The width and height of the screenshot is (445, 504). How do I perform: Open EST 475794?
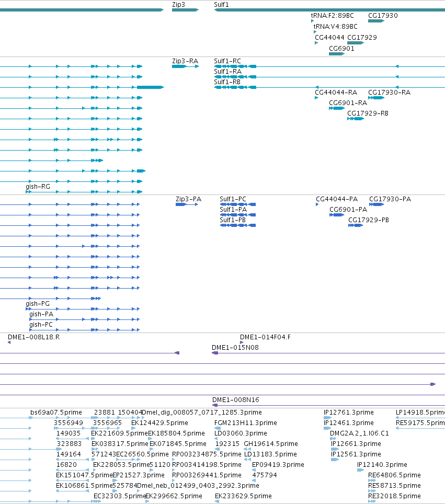pos(265,475)
